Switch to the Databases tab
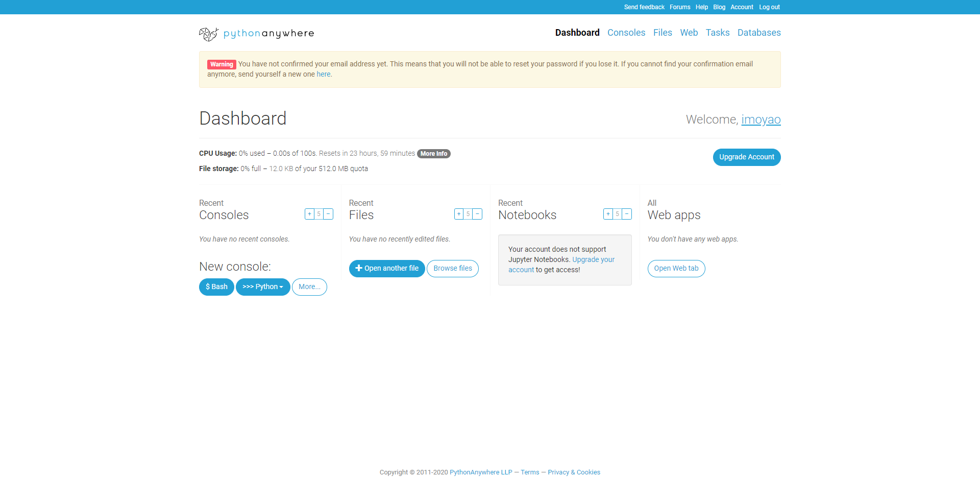The image size is (980, 477). [x=759, y=33]
